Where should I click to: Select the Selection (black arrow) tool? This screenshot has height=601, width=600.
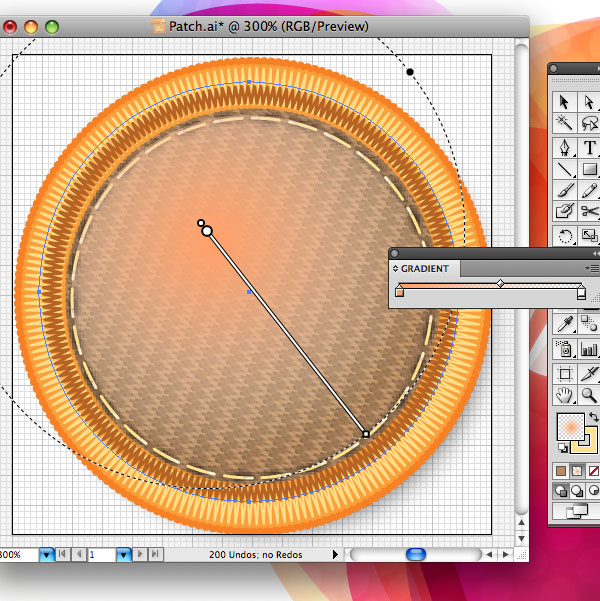pos(564,102)
